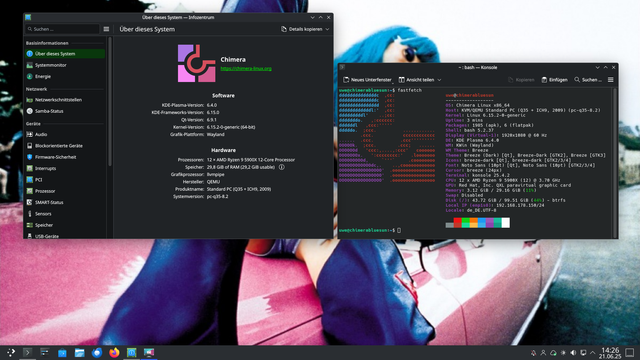The image size is (640, 360).
Task: Open Audio devices page
Action: click(65, 134)
